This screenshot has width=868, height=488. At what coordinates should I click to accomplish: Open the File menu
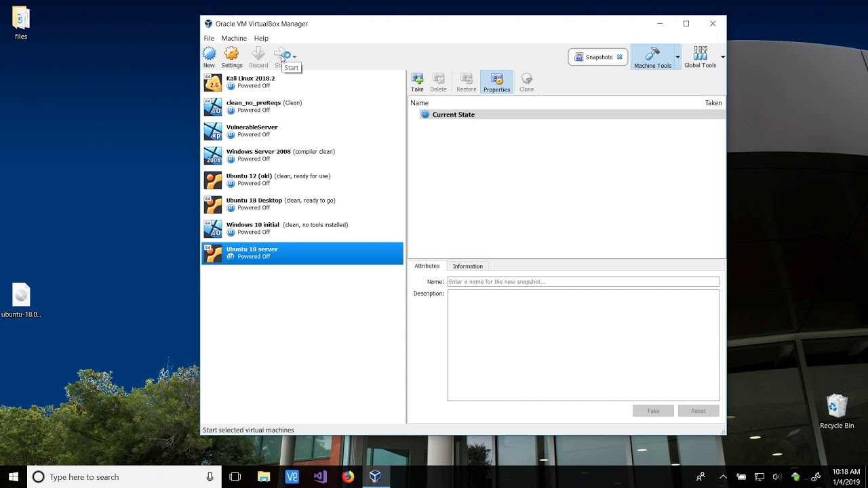pyautogui.click(x=209, y=39)
